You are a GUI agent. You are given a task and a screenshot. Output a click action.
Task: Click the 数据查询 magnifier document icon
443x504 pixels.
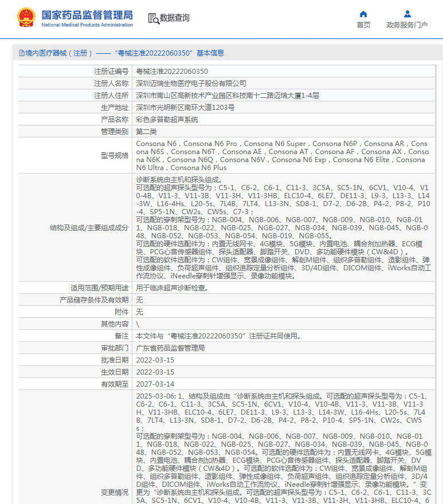154,18
